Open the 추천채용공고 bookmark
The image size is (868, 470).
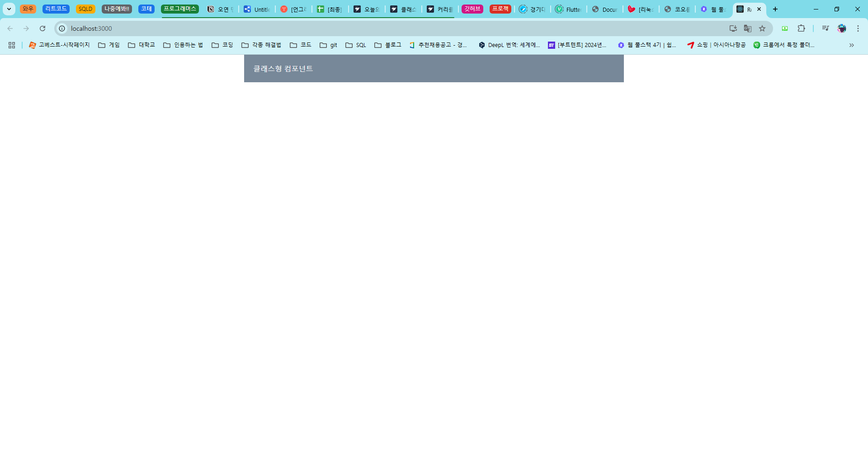pyautogui.click(x=439, y=45)
